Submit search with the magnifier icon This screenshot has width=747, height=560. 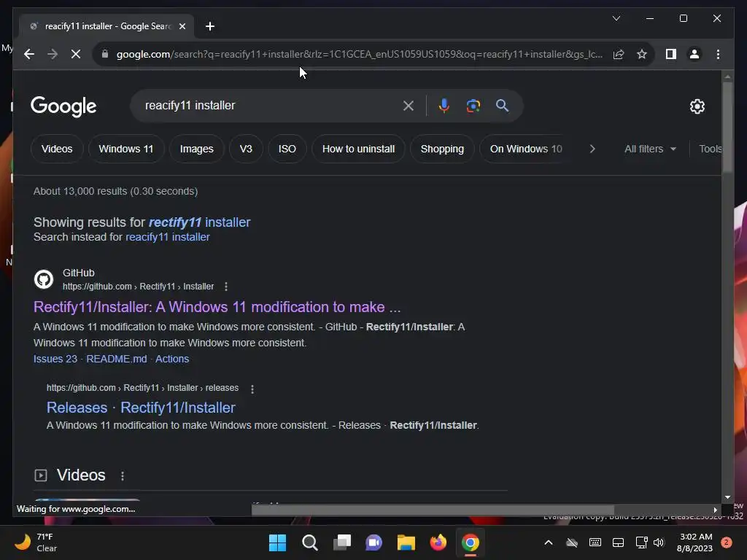(x=502, y=106)
